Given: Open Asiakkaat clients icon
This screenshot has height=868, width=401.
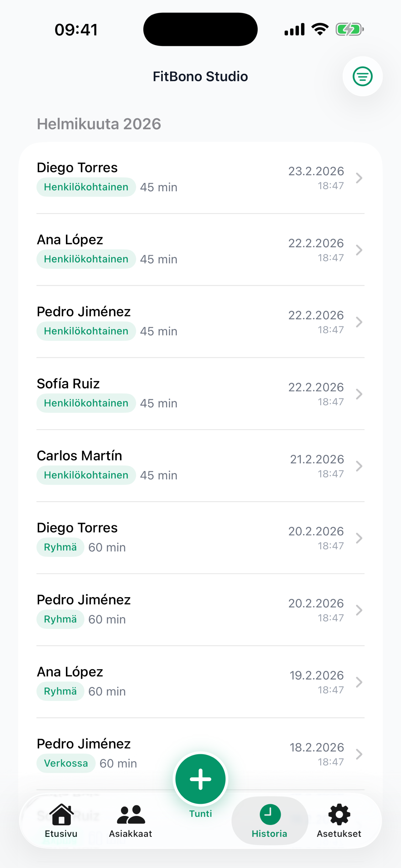Looking at the screenshot, I should (x=131, y=815).
